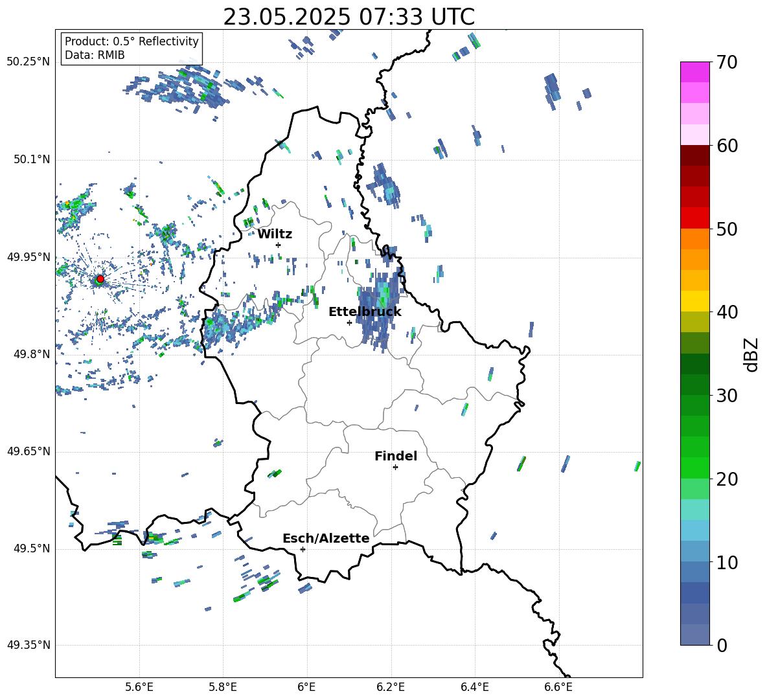Image resolution: width=767 pixels, height=700 pixels.
Task: Click the bright red colorbar segment above 50
Action: [694, 218]
